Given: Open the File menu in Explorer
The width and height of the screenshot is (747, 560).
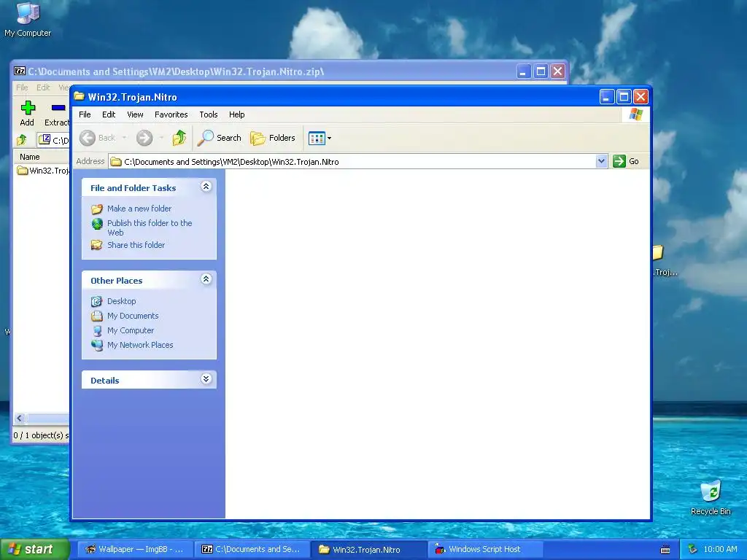Looking at the screenshot, I should 85,114.
